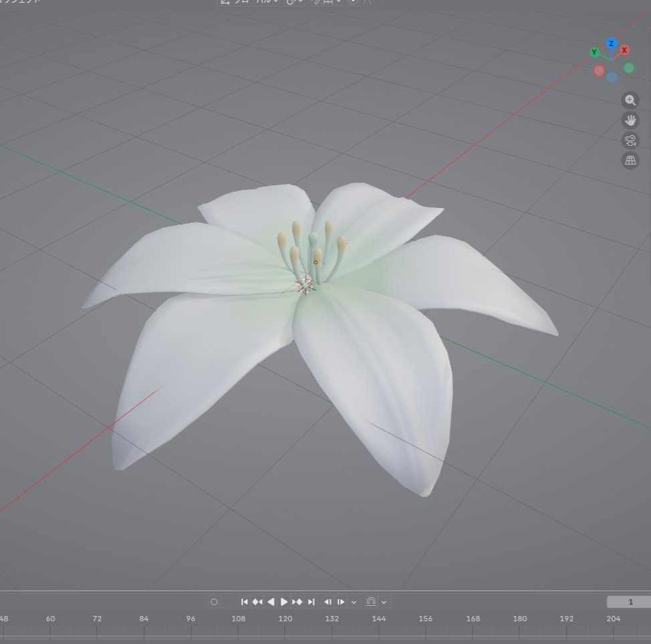This screenshot has height=644, width=651.
Task: Jump to the previous keyframe
Action: [x=257, y=602]
